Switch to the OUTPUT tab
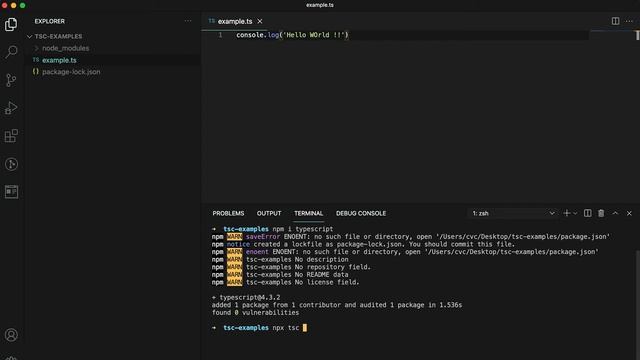The image size is (640, 360). (269, 213)
